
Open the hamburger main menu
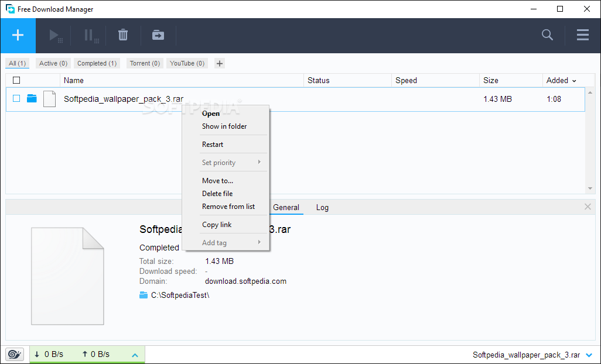point(583,35)
